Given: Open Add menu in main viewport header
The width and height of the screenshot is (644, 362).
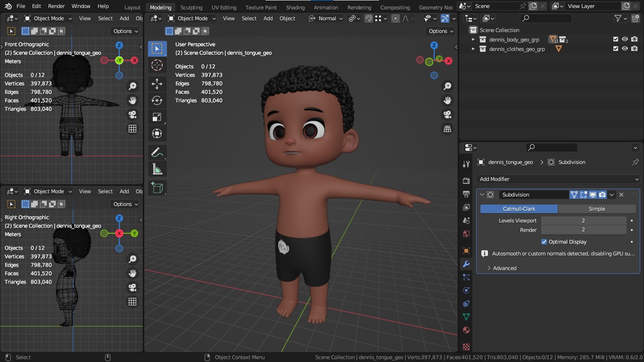Looking at the screenshot, I should tap(268, 18).
